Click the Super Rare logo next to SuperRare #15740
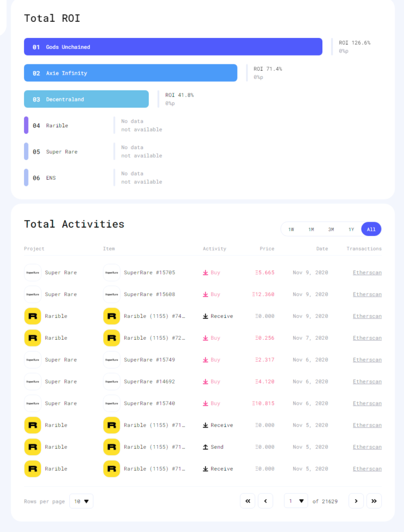Viewport: 404px width, 532px height. pos(112,403)
